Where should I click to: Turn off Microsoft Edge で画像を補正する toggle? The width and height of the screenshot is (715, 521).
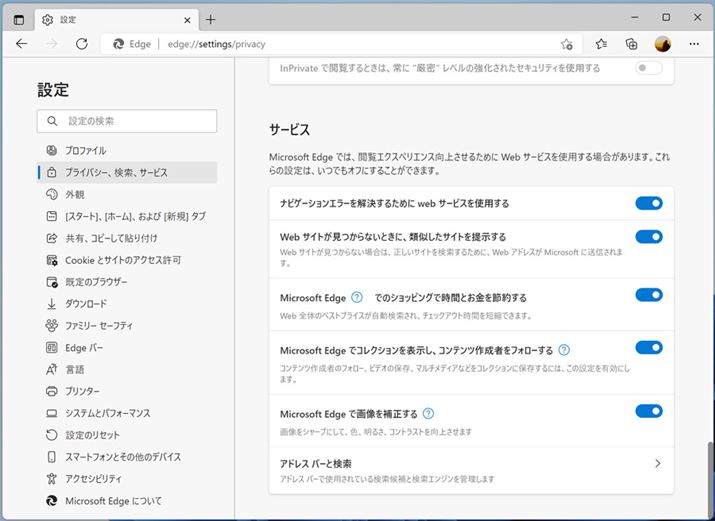(x=648, y=411)
